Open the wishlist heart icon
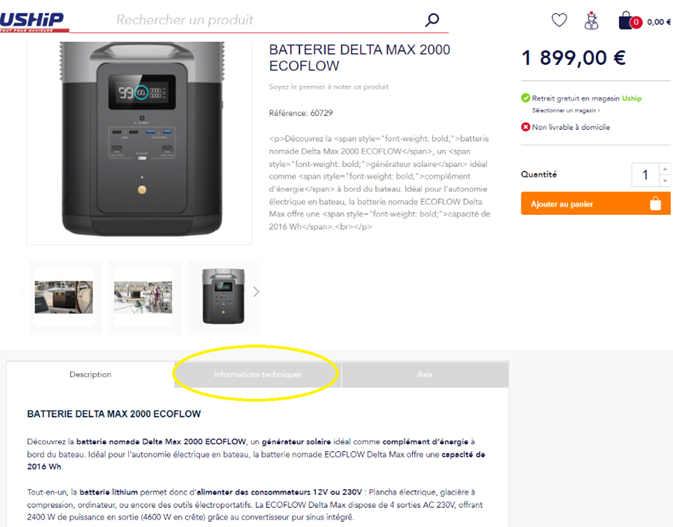The width and height of the screenshot is (673, 527). click(x=559, y=20)
